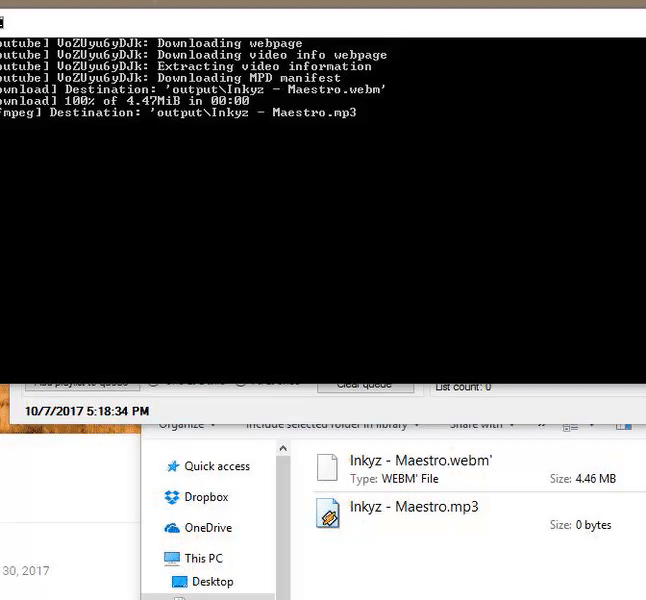Select the Quick access star icon
The image size is (646, 600).
pos(173,466)
